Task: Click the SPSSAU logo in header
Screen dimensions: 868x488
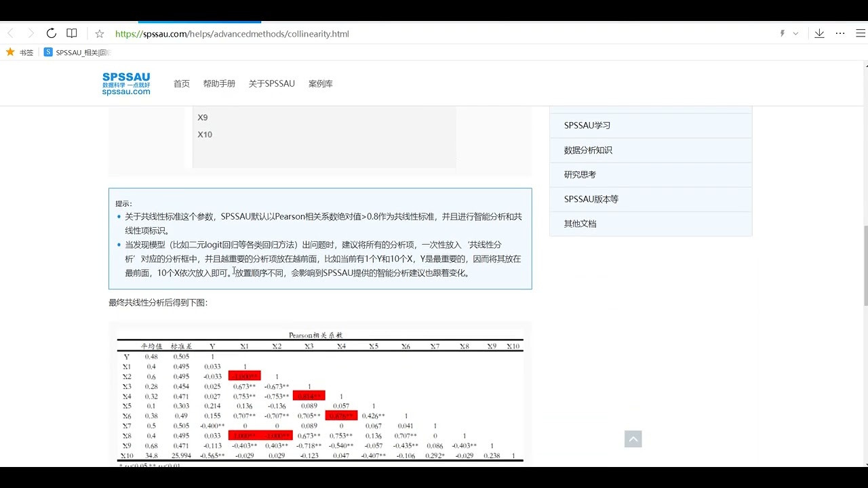Action: pyautogui.click(x=126, y=83)
